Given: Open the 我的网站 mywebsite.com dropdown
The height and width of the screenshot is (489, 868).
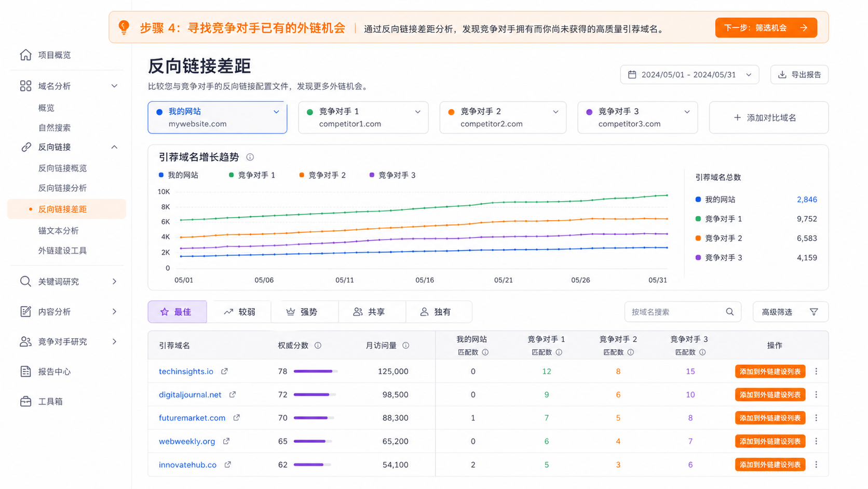Looking at the screenshot, I should tap(218, 117).
